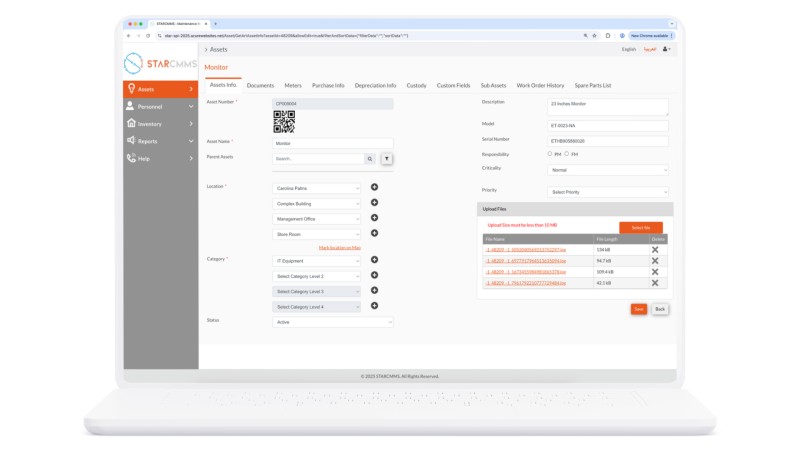Open the Select Priority dropdown
This screenshot has height=450, width=800.
point(608,192)
